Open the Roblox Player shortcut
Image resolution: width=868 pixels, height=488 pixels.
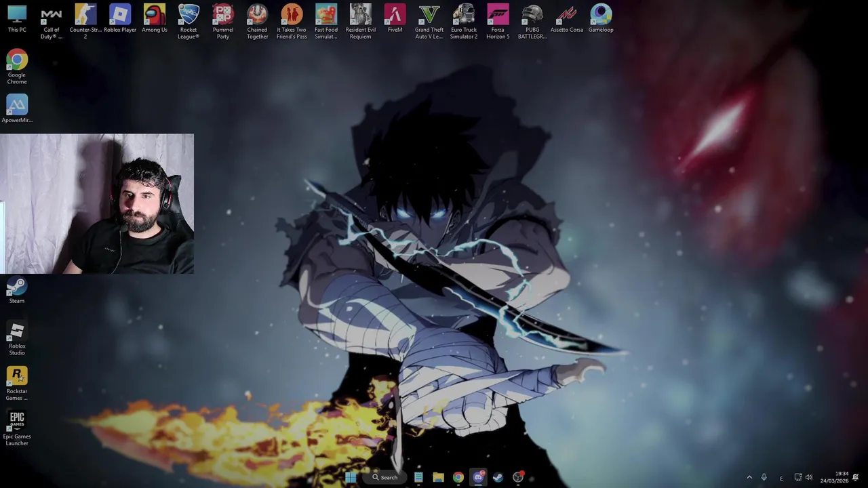(x=120, y=19)
